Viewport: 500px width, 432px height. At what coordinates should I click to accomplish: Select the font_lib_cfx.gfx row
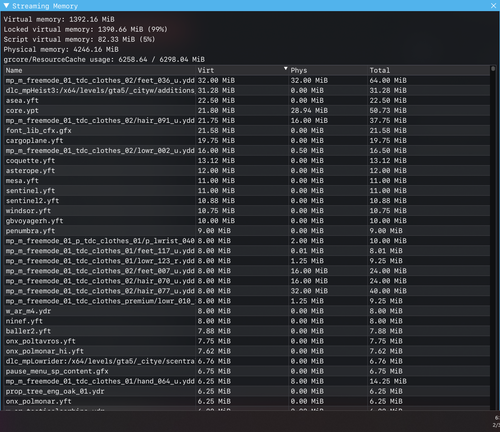point(247,130)
